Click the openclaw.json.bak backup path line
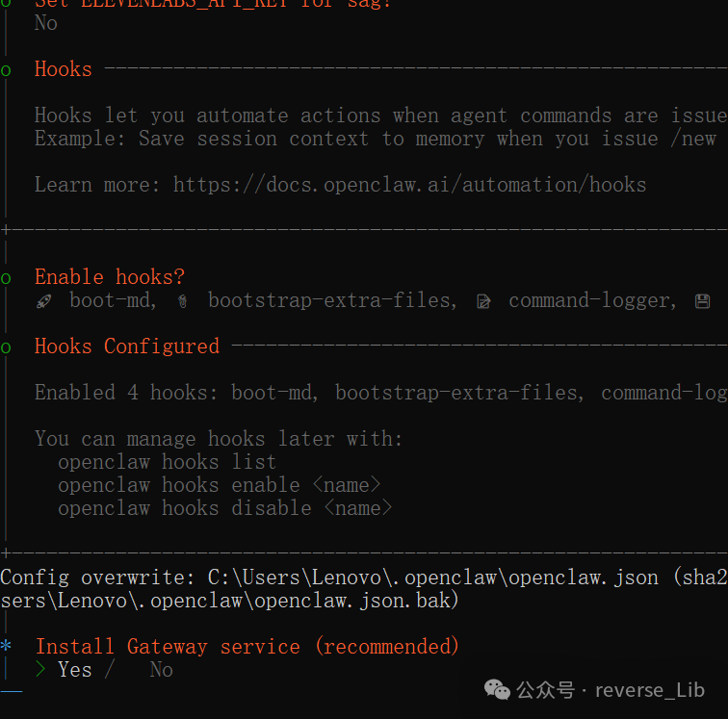This screenshot has width=728, height=719. click(x=230, y=601)
